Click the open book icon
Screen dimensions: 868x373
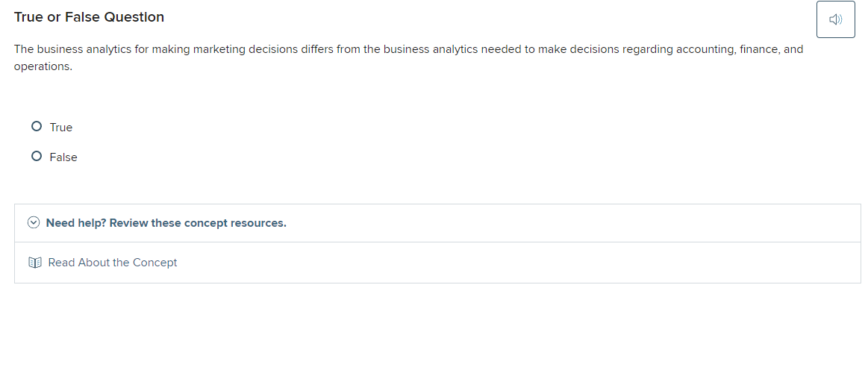[x=34, y=263]
